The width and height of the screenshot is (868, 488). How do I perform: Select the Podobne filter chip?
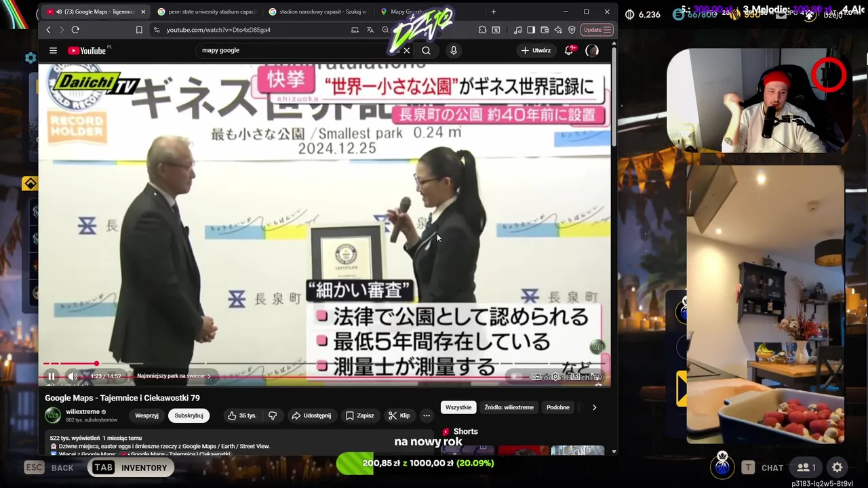coord(558,407)
